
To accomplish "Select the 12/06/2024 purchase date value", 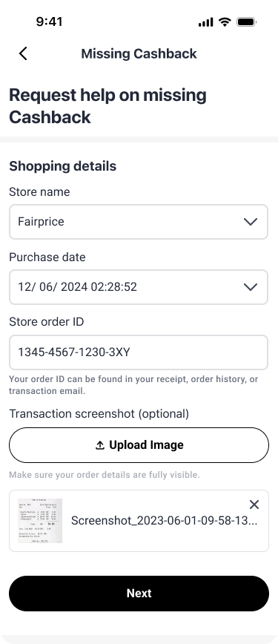I will (x=77, y=286).
